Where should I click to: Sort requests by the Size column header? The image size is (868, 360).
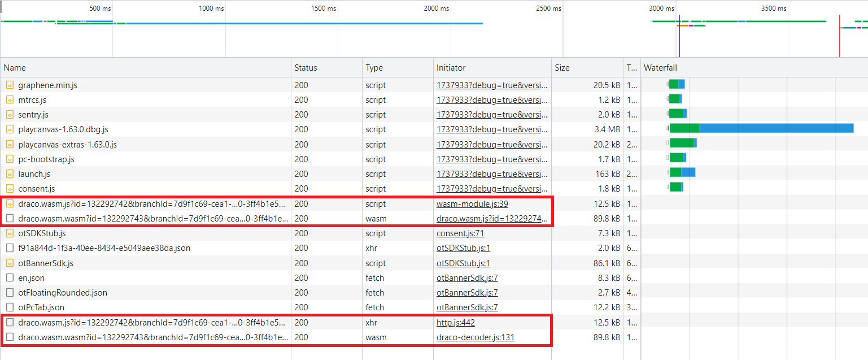tap(561, 67)
